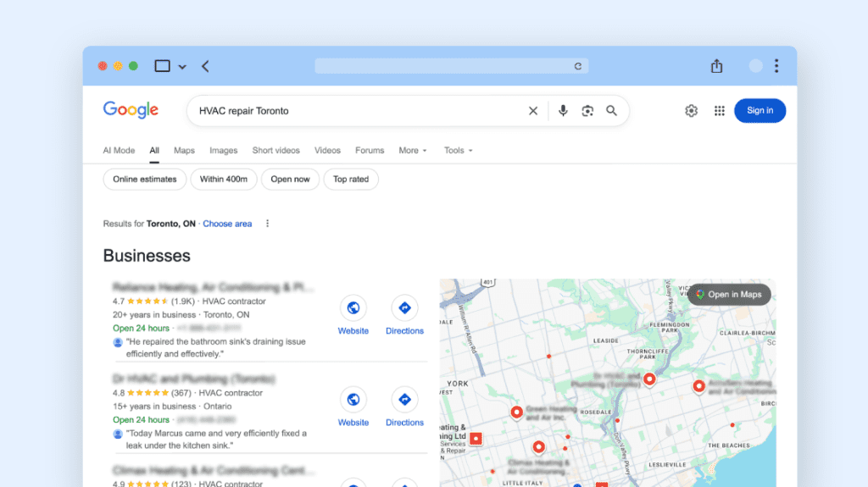Open the browser three-dot menu

click(776, 66)
